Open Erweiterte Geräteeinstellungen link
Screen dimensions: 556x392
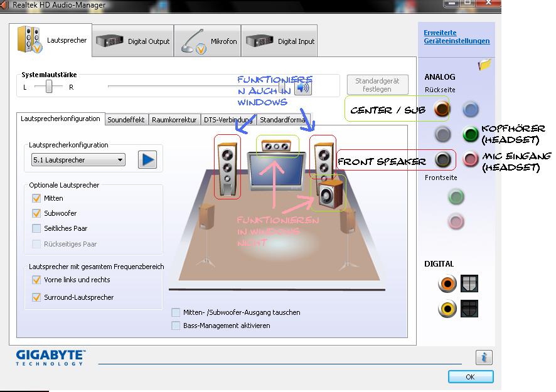click(x=456, y=37)
